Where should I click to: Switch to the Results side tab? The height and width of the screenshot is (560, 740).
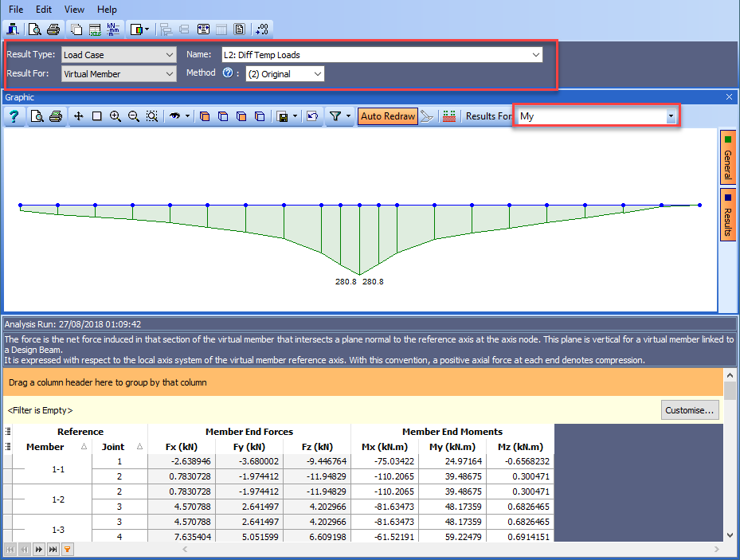[728, 214]
